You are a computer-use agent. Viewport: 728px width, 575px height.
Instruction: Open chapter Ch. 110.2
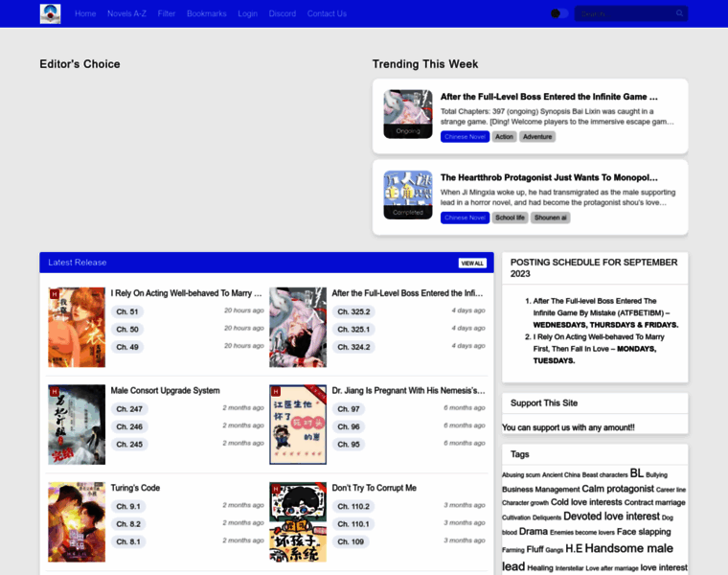353,507
